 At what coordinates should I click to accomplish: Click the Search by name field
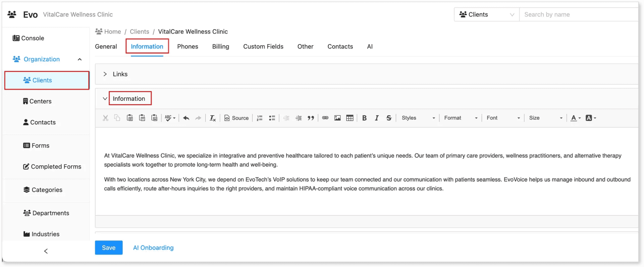(579, 14)
